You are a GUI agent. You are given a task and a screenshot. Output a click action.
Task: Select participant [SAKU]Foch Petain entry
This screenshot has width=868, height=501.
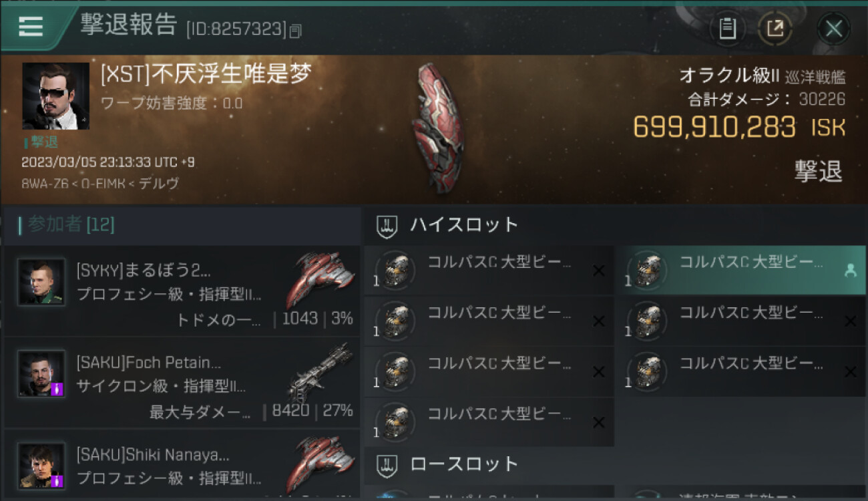point(182,382)
